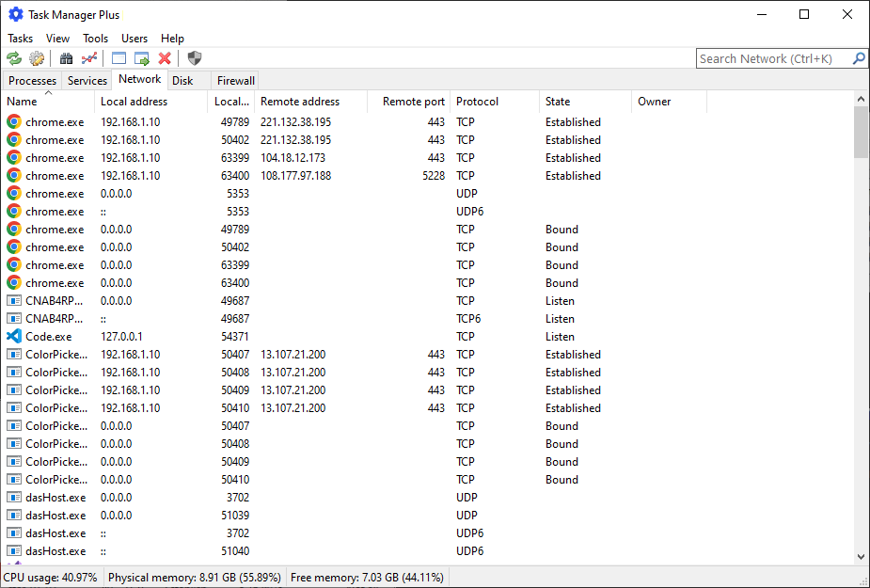The image size is (870, 588).
Task: Click Bound state on chrome.exe port 63399 row
Action: tap(562, 265)
